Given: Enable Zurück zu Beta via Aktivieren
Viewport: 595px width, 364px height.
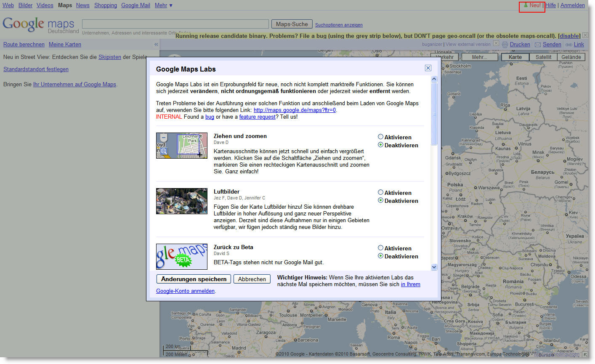Looking at the screenshot, I should (380, 248).
